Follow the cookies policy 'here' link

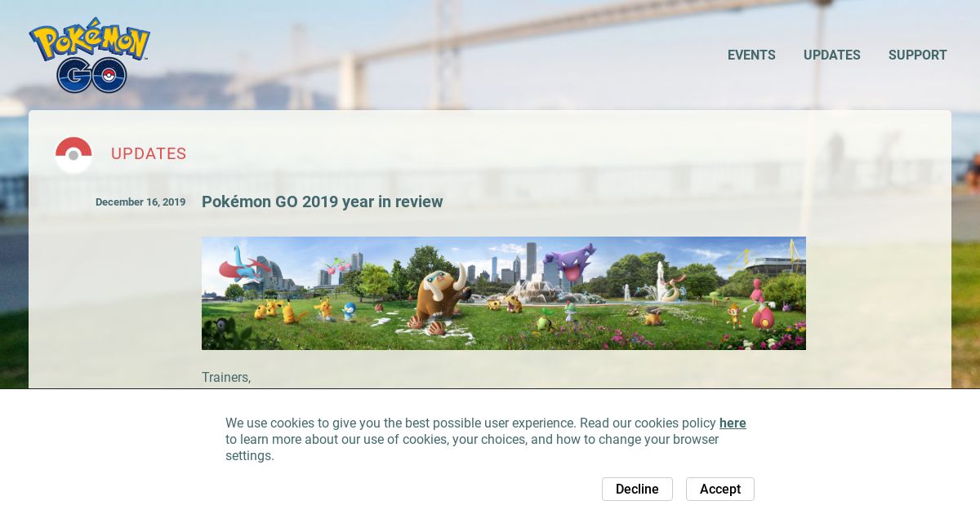[x=733, y=423]
